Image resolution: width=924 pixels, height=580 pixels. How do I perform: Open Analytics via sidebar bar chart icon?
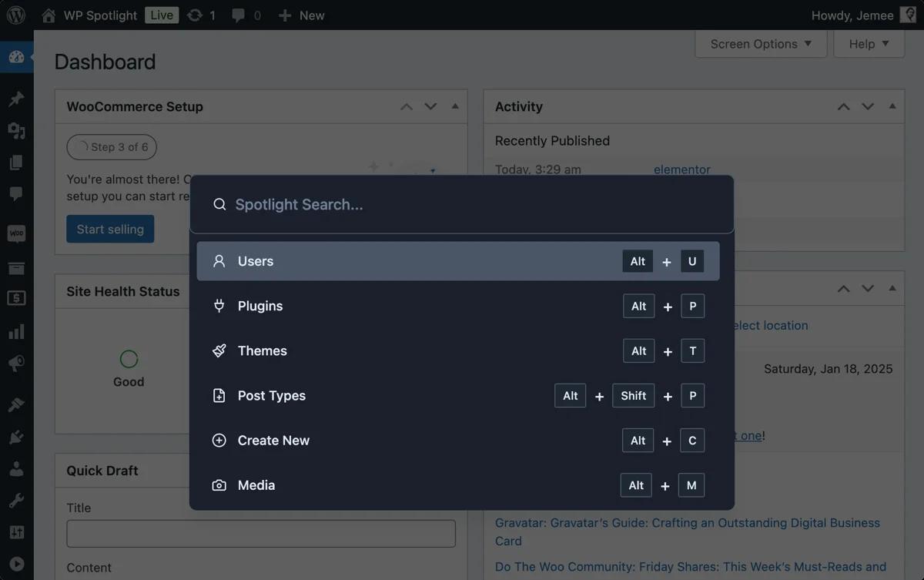16,332
